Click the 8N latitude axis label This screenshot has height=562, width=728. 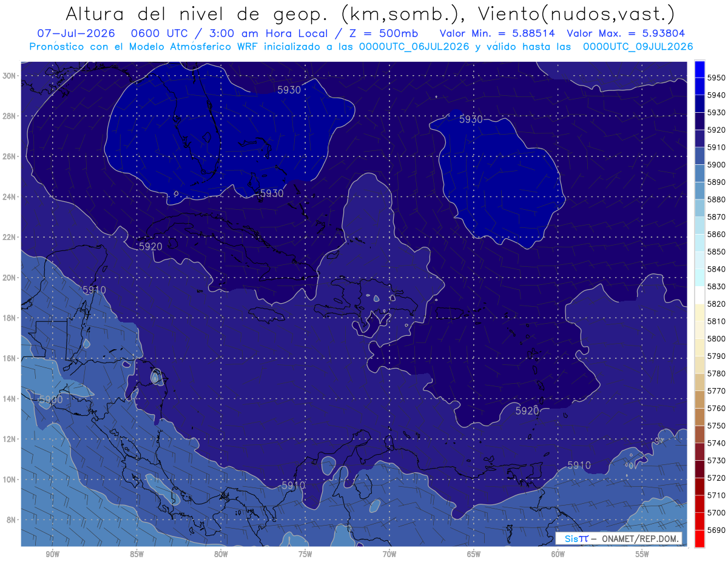pyautogui.click(x=11, y=520)
